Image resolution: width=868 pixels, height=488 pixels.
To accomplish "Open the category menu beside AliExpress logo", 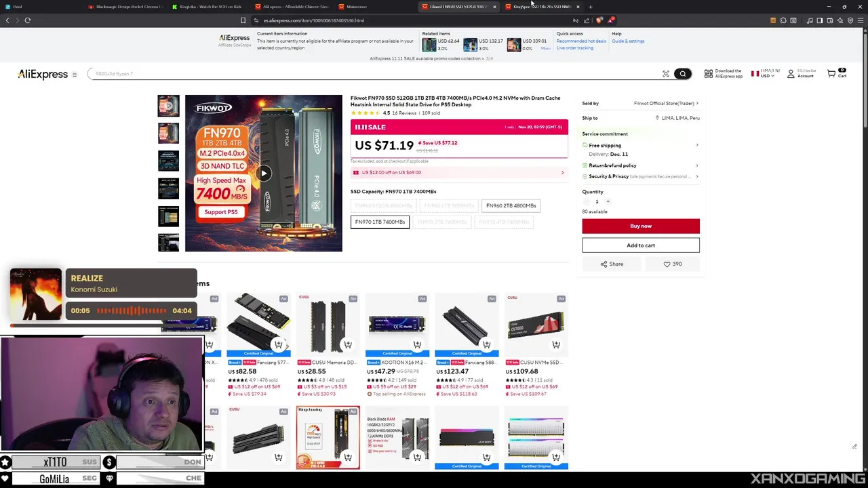I will click(75, 75).
